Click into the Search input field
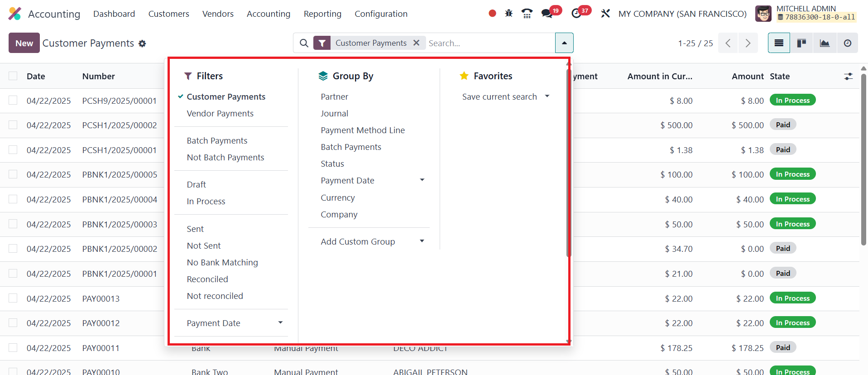The image size is (868, 375). coord(489,43)
